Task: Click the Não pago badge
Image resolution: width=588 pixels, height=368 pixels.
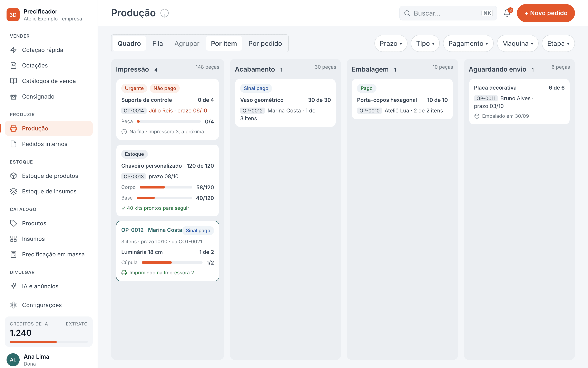Action: (165, 88)
